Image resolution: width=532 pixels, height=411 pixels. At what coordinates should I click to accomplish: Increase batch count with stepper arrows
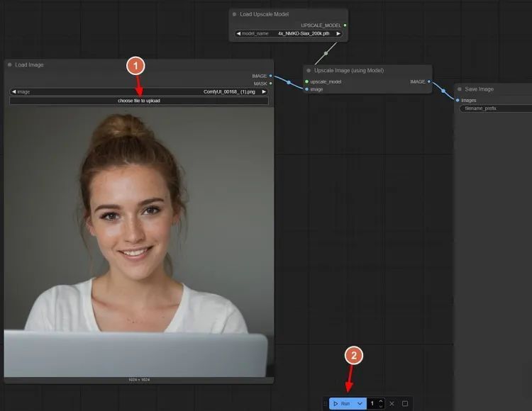381,400
